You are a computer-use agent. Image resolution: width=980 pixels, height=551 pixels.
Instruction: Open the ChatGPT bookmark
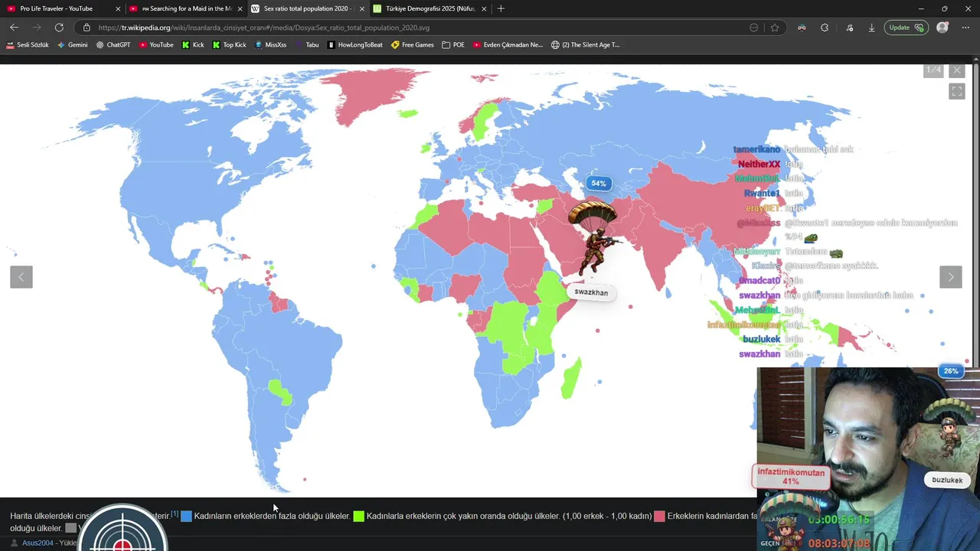pos(113,44)
